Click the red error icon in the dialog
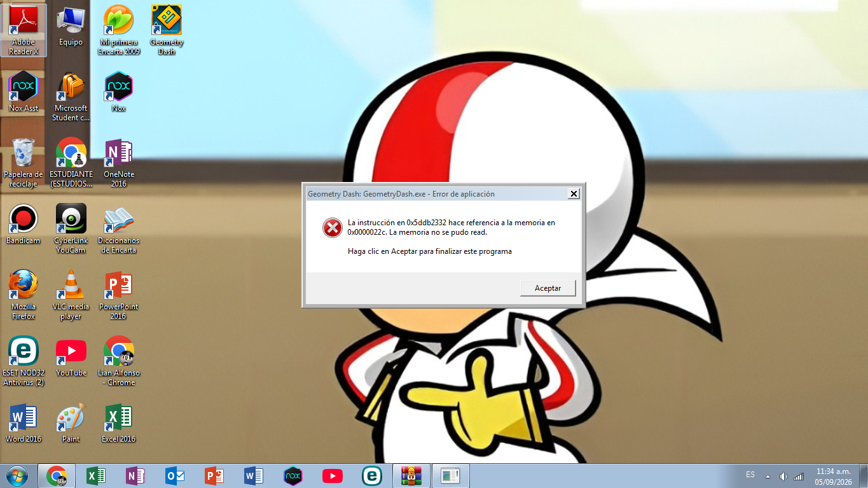 tap(332, 227)
